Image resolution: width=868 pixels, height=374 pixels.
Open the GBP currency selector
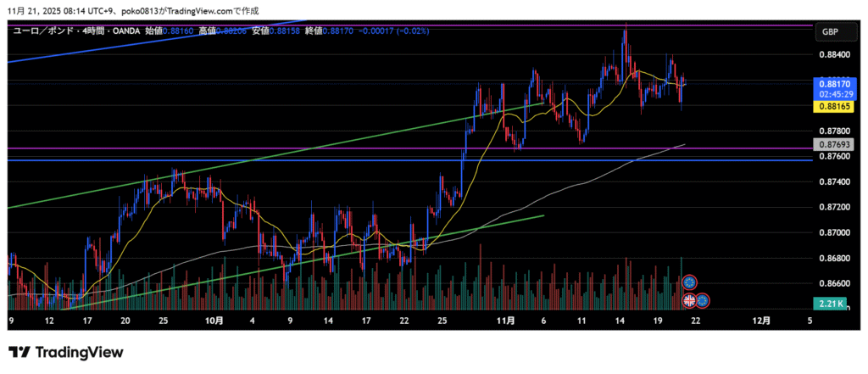click(830, 31)
